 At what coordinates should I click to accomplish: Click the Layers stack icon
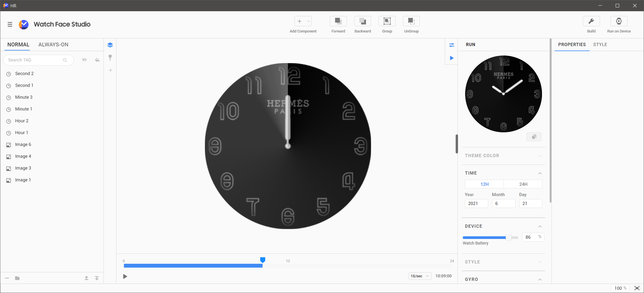pos(110,45)
